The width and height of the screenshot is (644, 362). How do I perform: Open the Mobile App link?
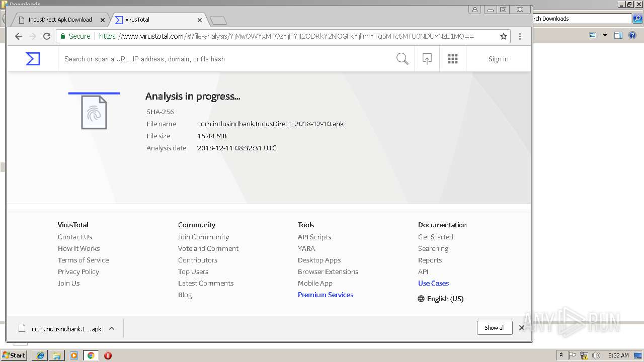315,283
